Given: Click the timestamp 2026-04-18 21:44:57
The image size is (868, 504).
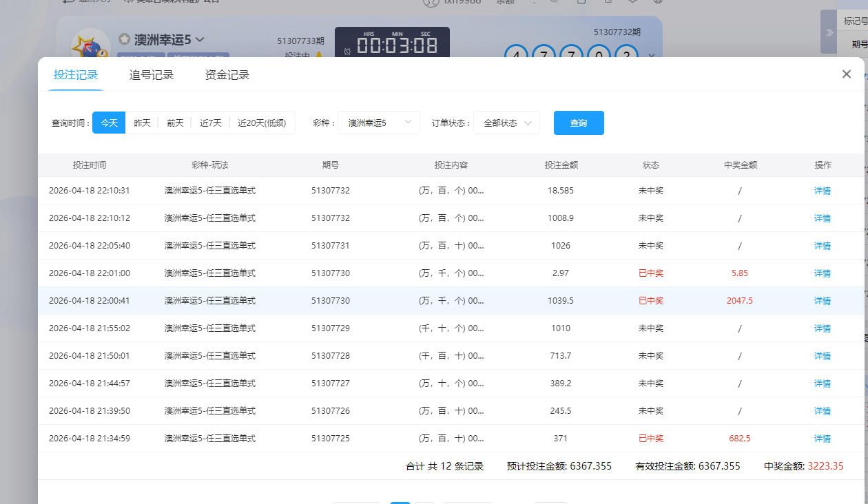Looking at the screenshot, I should (90, 384).
